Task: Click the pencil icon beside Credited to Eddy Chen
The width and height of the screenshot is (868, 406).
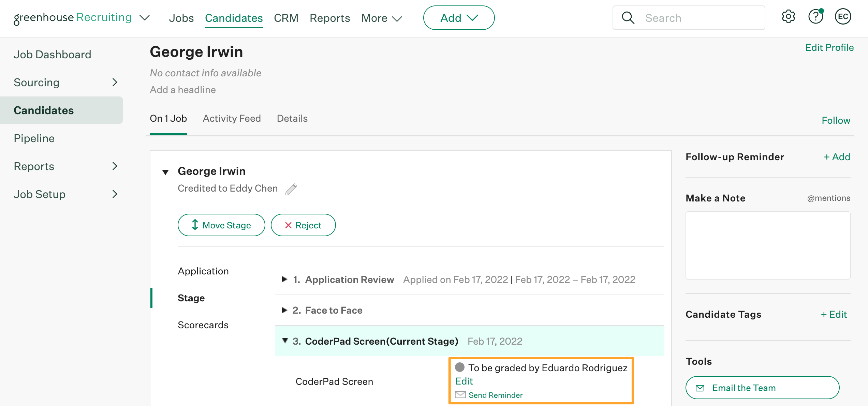Action: 291,189
